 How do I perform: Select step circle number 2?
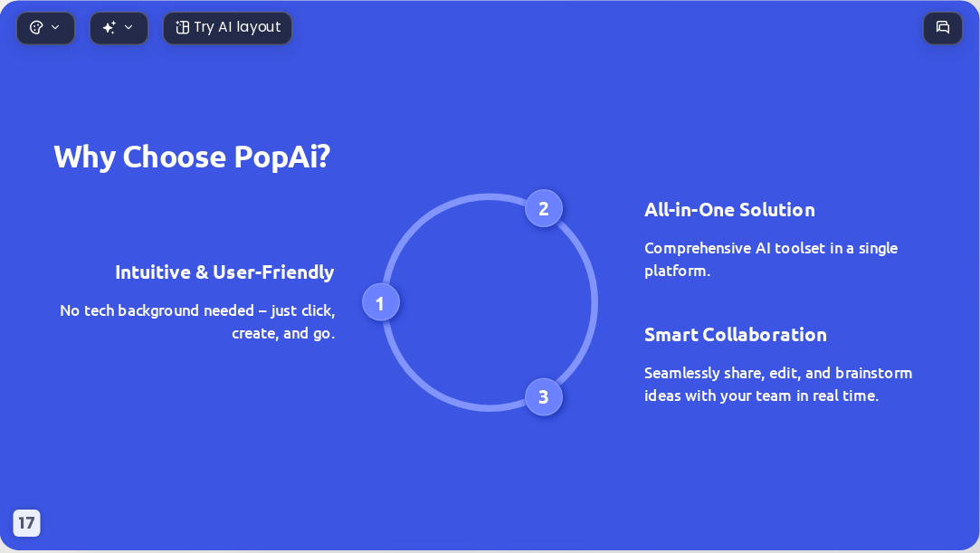click(x=544, y=208)
